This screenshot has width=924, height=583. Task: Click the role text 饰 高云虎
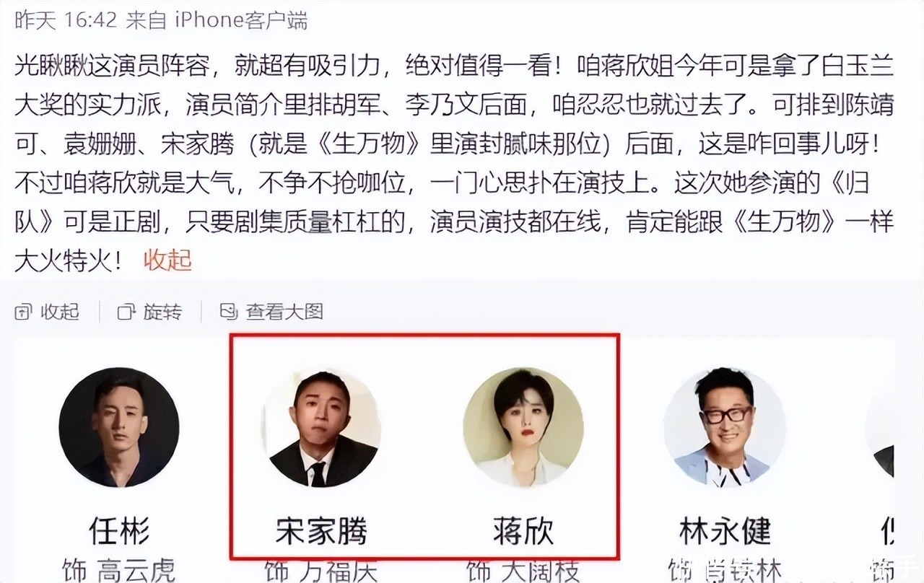pyautogui.click(x=118, y=570)
